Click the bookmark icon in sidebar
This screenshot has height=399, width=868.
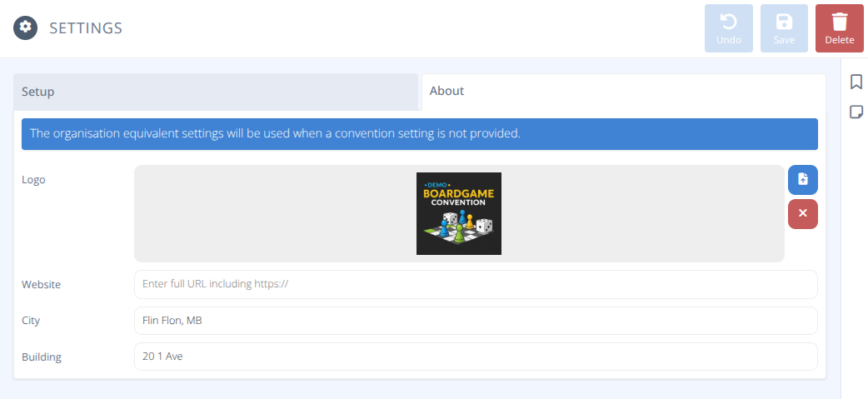(856, 82)
